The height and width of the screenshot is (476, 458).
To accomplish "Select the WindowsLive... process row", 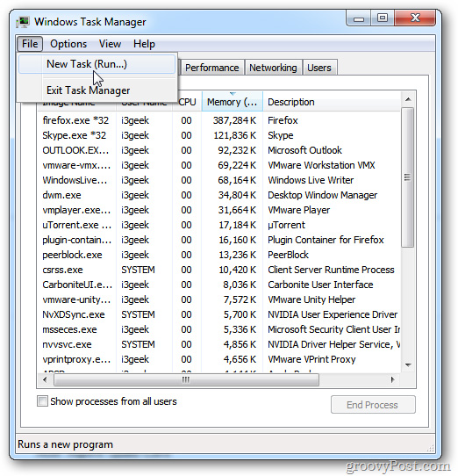I will 219,180.
